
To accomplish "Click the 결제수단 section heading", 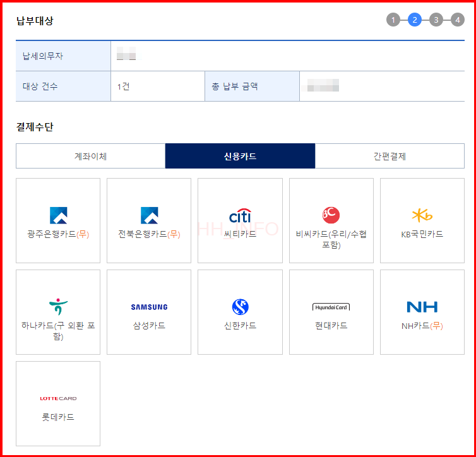I will [35, 127].
